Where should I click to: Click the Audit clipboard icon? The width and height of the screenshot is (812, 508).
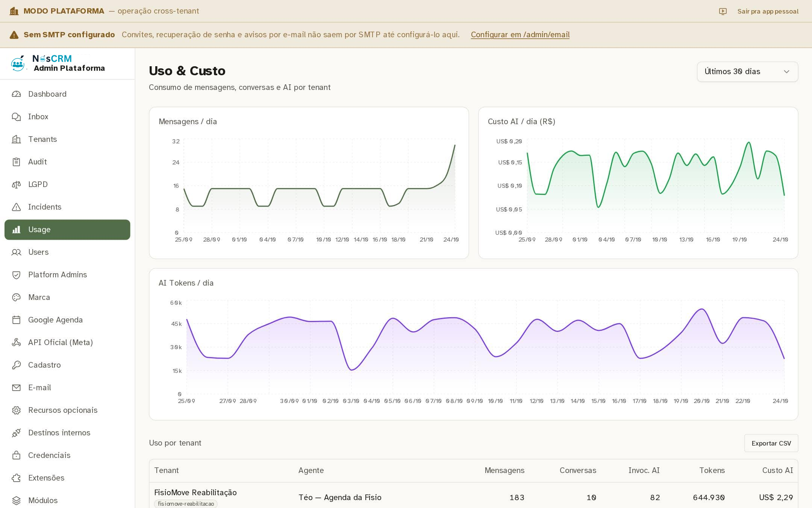16,162
